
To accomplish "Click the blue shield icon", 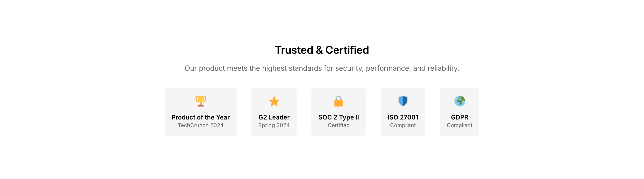I will click(403, 101).
